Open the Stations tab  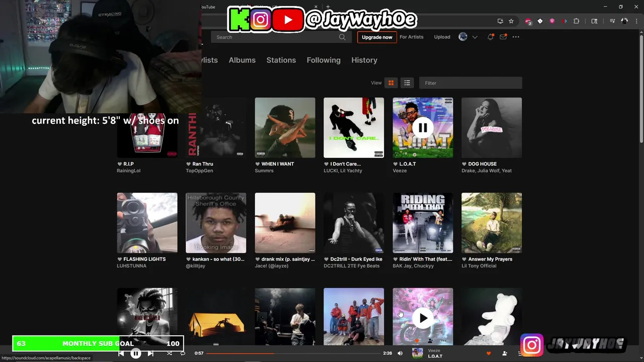pos(281,60)
